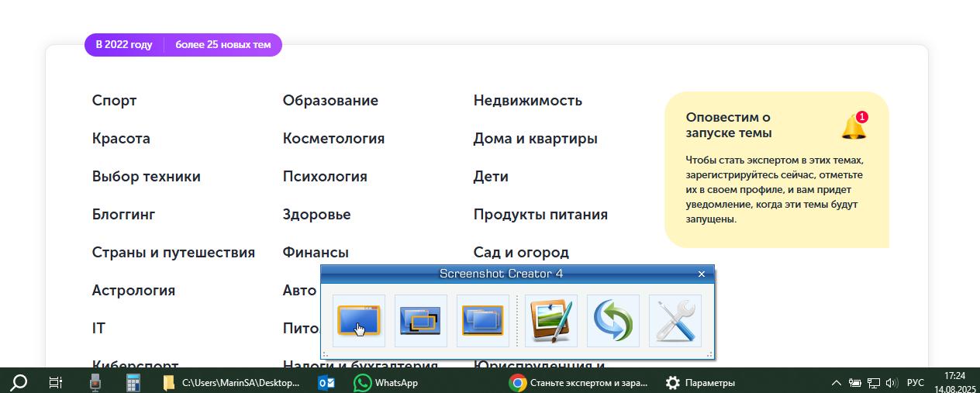Open the Недвижимость topic link

[528, 101]
